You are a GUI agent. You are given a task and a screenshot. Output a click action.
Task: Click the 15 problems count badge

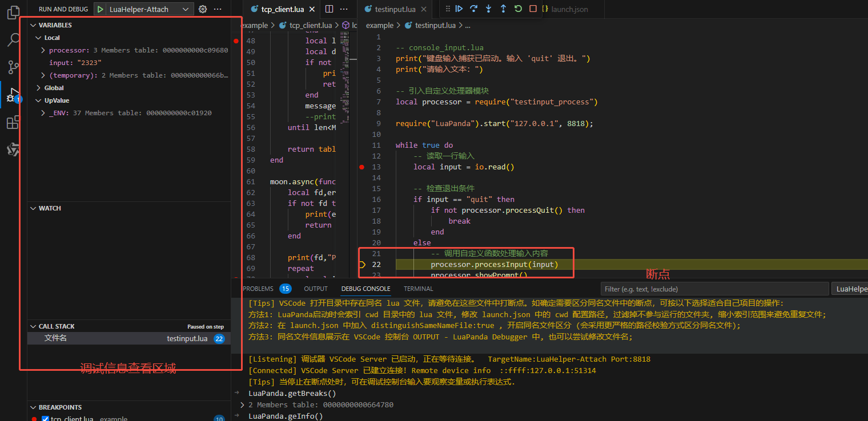285,289
